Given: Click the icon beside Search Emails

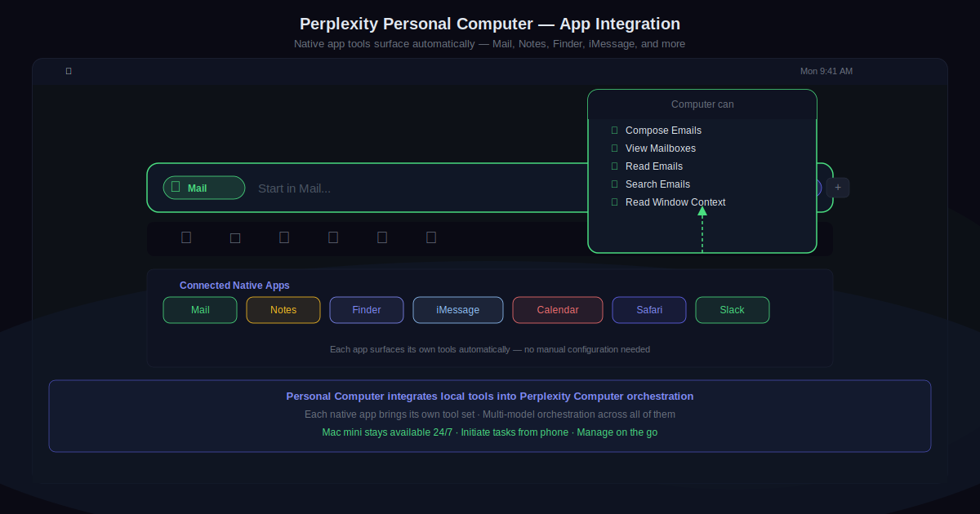Looking at the screenshot, I should [x=614, y=184].
